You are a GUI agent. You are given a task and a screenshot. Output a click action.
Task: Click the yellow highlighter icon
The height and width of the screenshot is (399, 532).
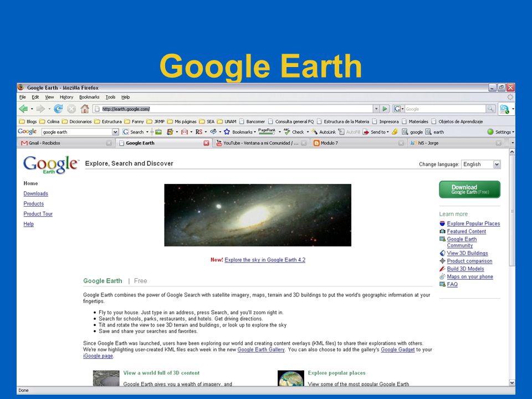click(395, 132)
